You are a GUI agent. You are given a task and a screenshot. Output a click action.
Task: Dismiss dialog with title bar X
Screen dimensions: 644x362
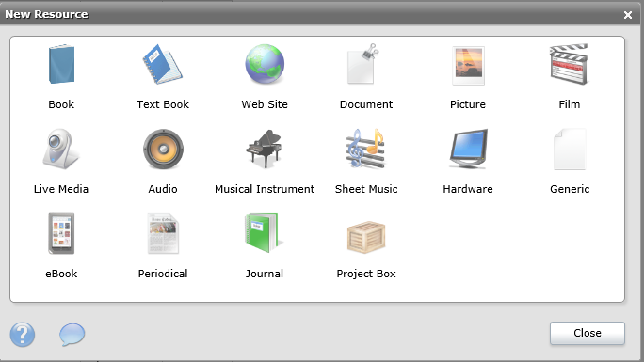pyautogui.click(x=628, y=15)
